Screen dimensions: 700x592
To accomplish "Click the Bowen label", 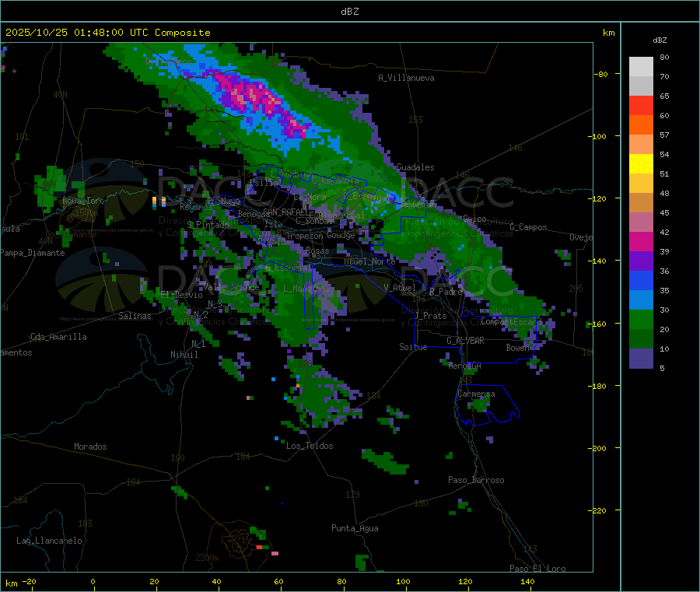I will (x=518, y=347).
